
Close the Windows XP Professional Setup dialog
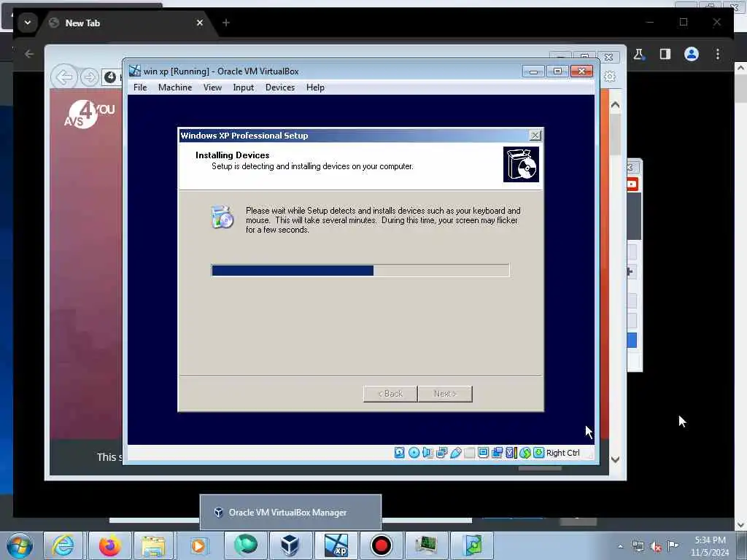click(535, 135)
